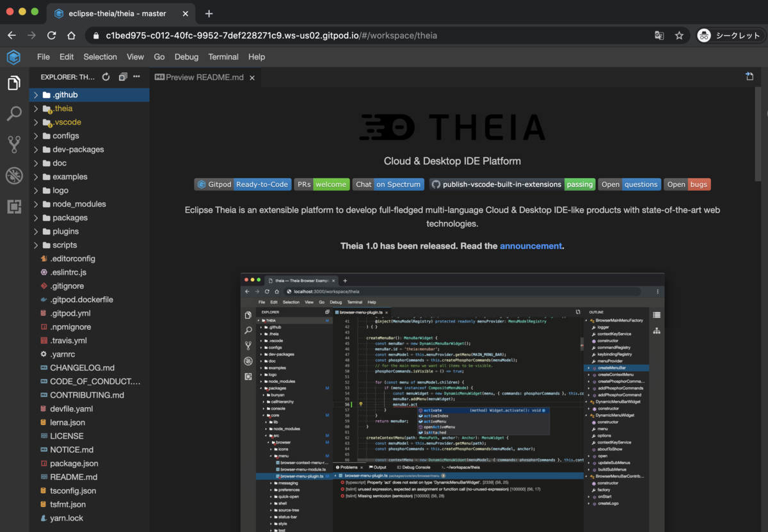Click the browser address bar URL

(271, 35)
